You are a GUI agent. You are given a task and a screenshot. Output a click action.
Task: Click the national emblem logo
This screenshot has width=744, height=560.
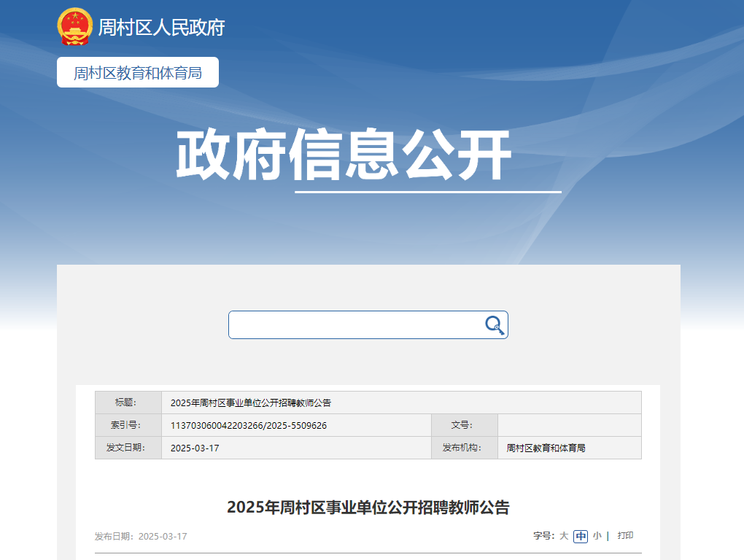[x=74, y=26]
